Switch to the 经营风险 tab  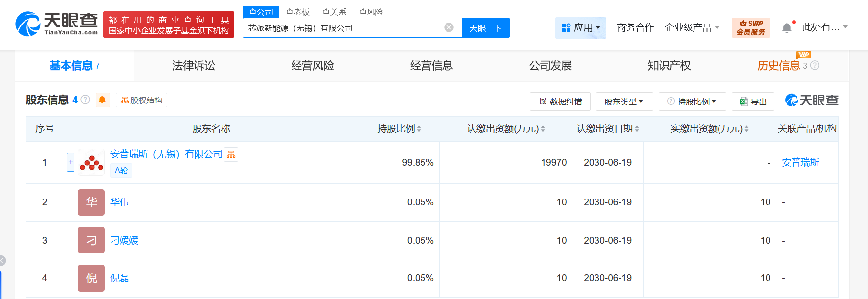pyautogui.click(x=313, y=66)
